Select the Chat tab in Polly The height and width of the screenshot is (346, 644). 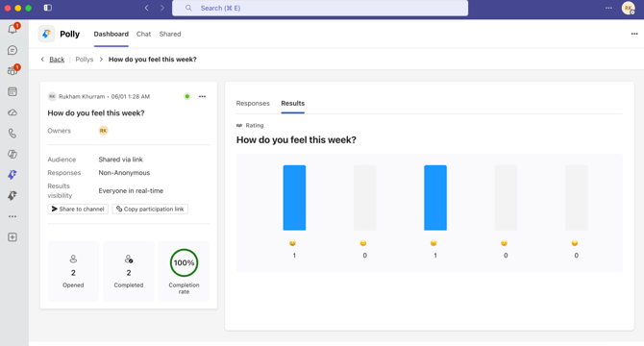pos(144,34)
